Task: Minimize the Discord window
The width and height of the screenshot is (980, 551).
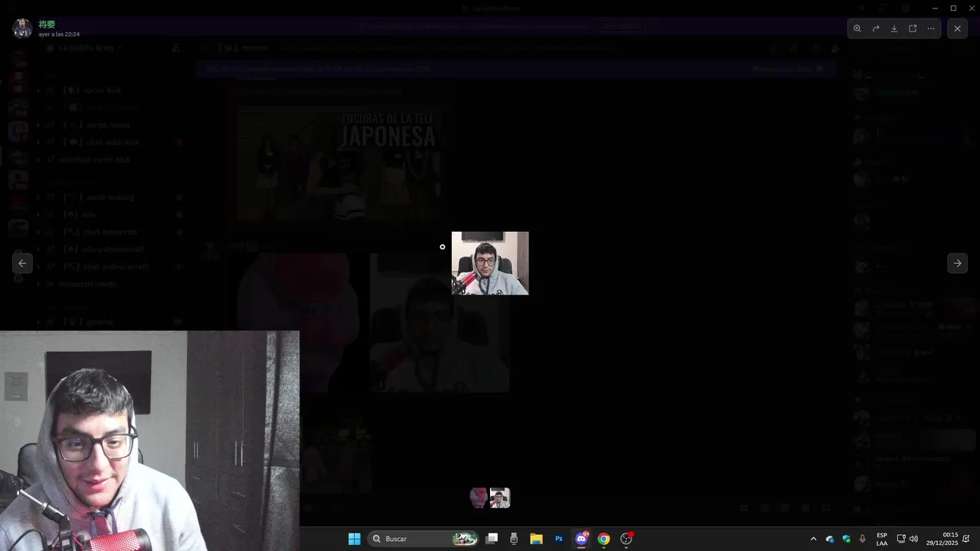Action: [x=935, y=8]
